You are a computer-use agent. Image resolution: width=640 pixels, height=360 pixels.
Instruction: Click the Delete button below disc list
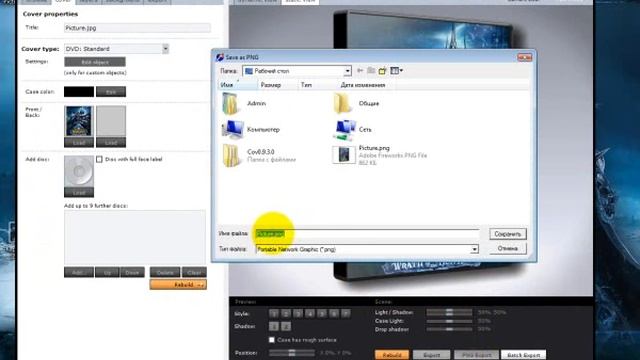tap(165, 272)
